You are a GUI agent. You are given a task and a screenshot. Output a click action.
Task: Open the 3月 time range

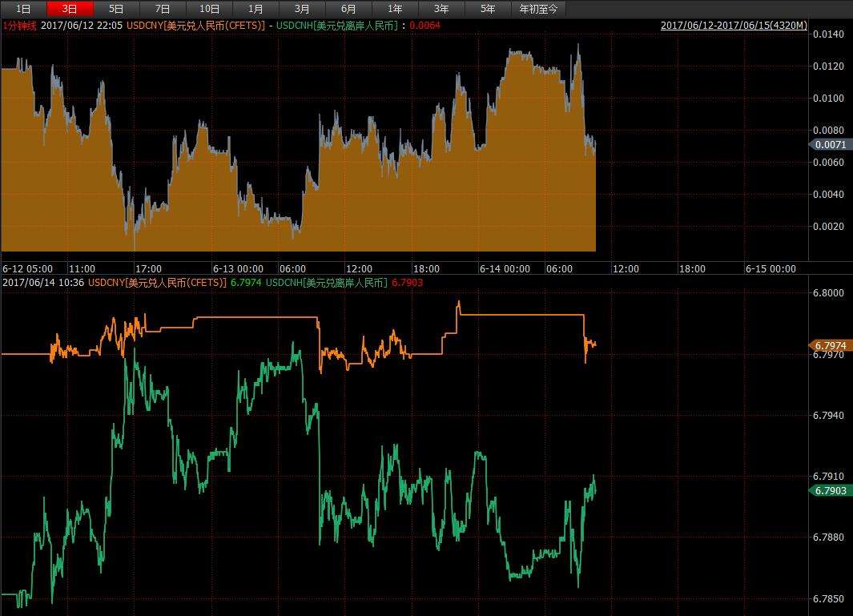(302, 9)
